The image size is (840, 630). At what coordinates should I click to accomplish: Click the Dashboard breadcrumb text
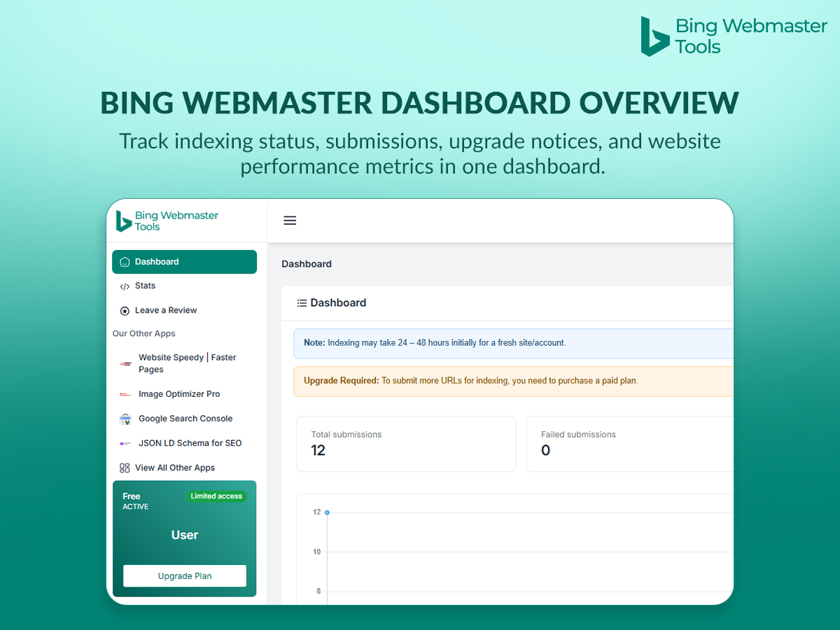pos(307,264)
